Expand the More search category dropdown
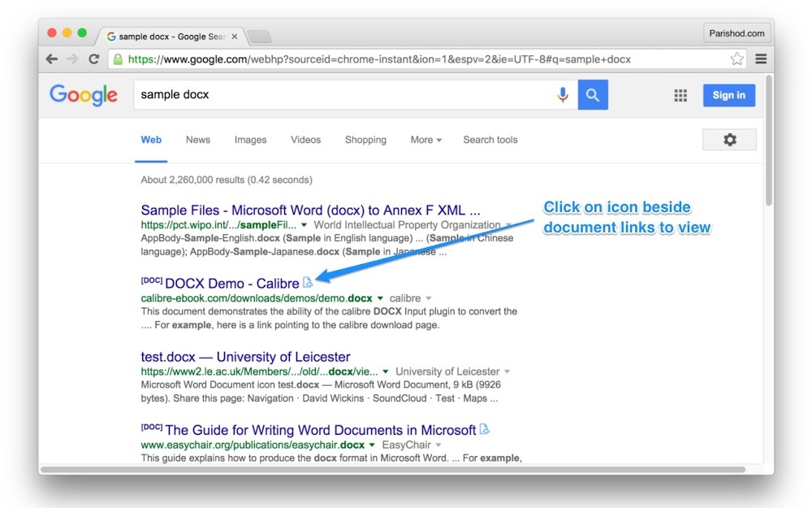Screen dimensions: 812x508 point(425,140)
